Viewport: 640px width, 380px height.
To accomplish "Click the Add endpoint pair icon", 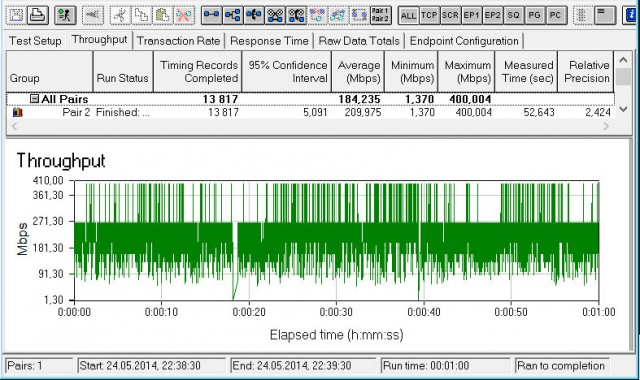I will click(x=211, y=16).
